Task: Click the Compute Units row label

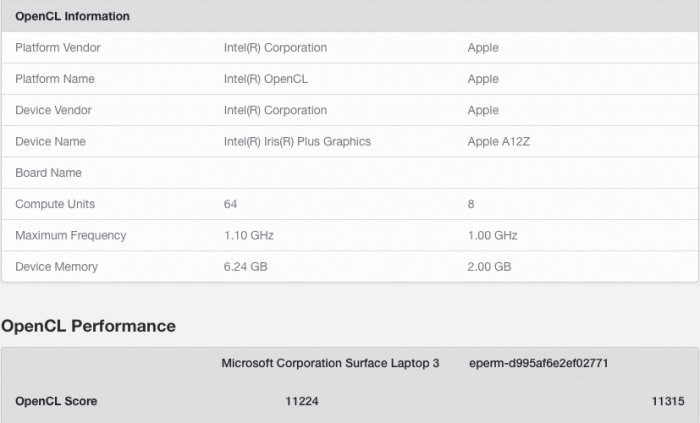Action: coord(55,204)
